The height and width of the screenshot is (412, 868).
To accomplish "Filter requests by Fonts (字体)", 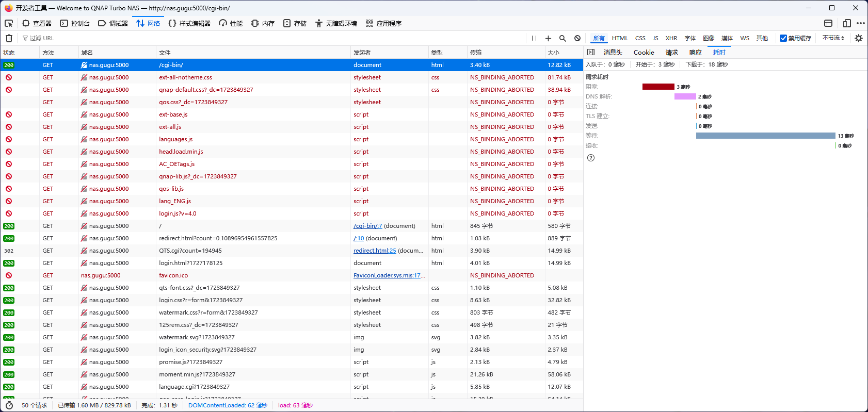I will (x=690, y=38).
